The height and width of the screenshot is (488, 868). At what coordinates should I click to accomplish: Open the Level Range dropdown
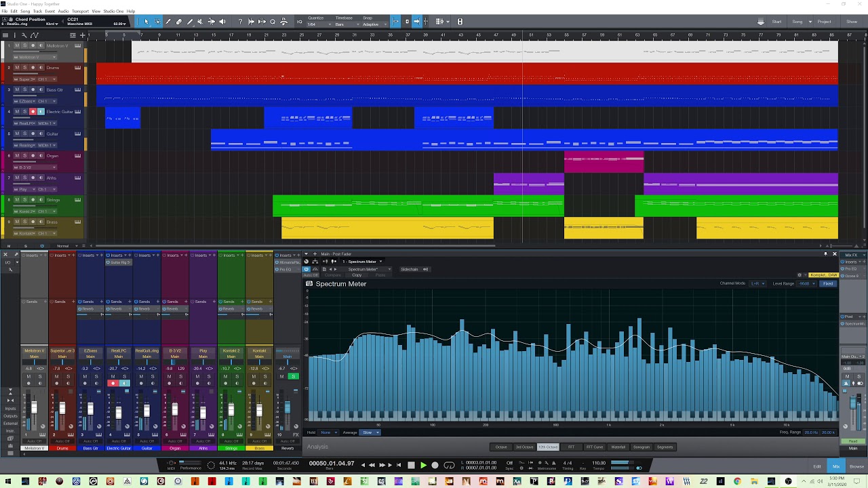(x=806, y=283)
